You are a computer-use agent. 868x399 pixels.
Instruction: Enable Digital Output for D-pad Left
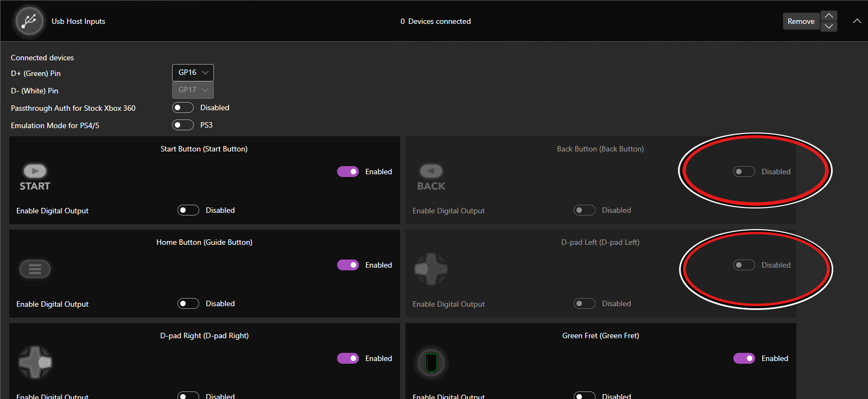coord(585,303)
